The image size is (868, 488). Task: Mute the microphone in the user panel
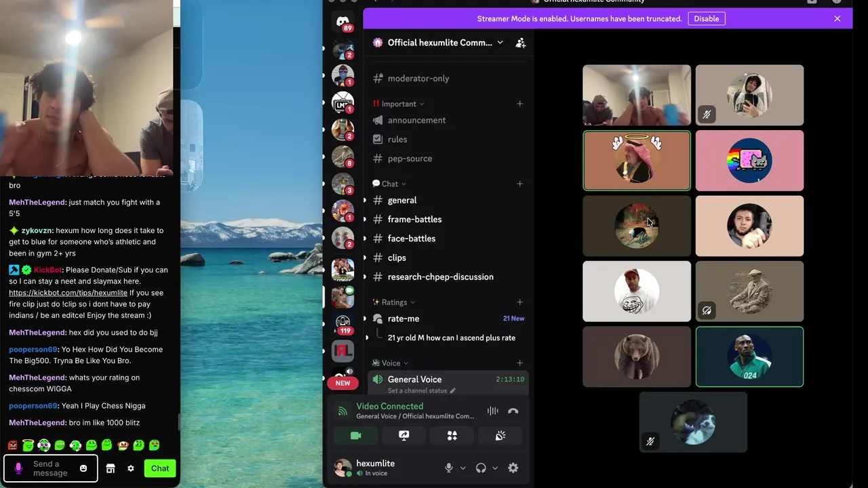tap(448, 468)
